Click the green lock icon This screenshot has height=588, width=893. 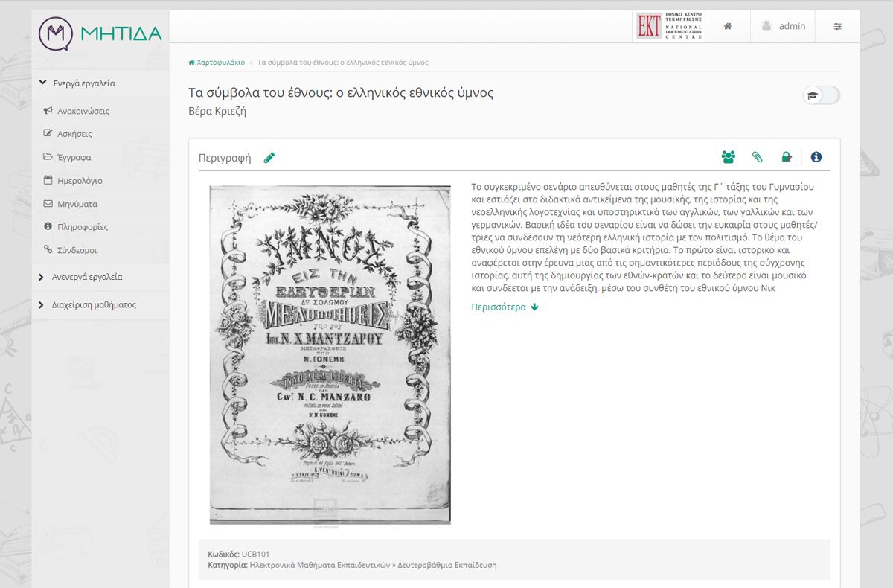point(786,157)
